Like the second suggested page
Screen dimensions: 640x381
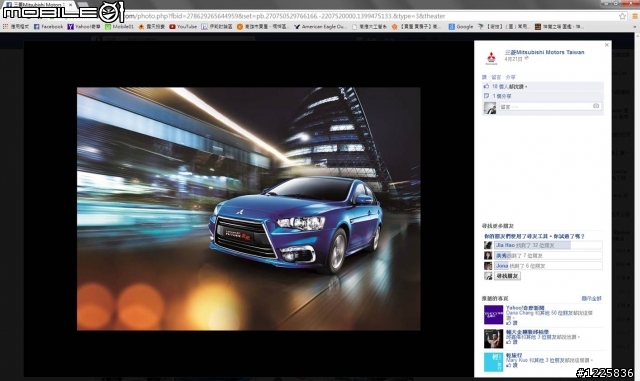[512, 342]
